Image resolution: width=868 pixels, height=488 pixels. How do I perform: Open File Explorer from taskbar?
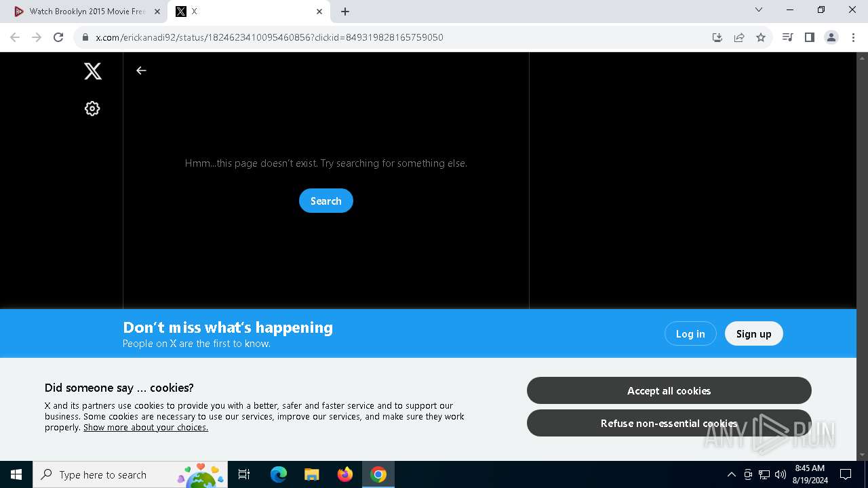(312, 474)
